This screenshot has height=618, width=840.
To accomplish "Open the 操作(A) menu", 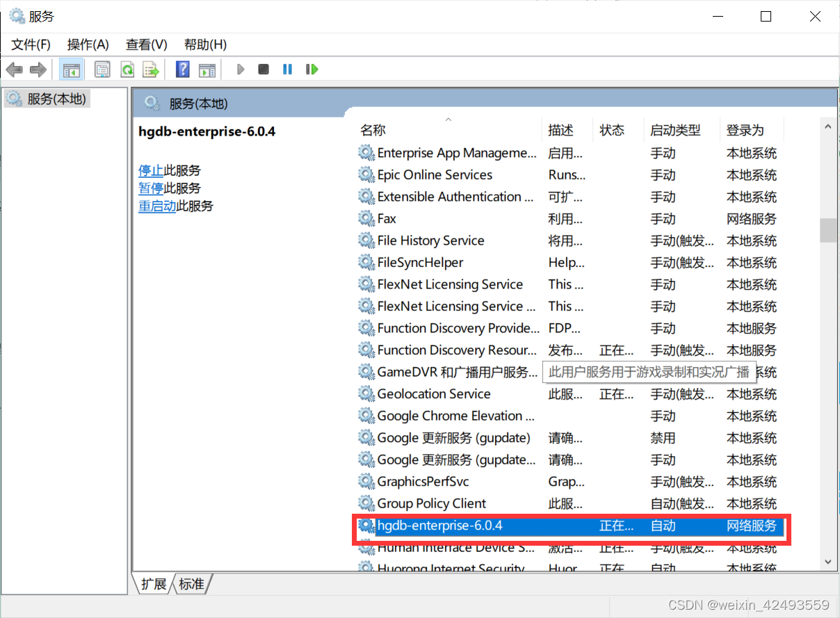I will click(88, 44).
